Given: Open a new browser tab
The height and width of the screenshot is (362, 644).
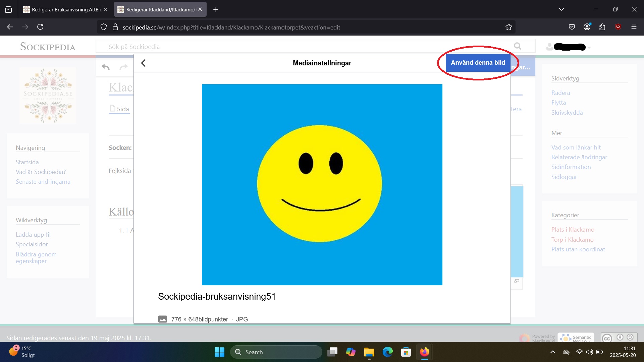Looking at the screenshot, I should pos(216,10).
